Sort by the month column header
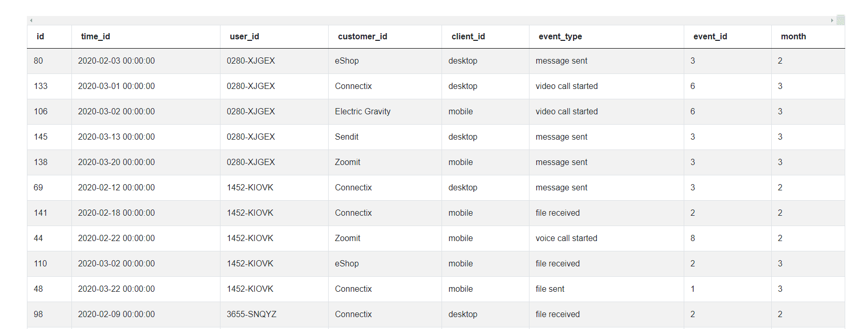Screen dimensions: 868x329 point(793,36)
